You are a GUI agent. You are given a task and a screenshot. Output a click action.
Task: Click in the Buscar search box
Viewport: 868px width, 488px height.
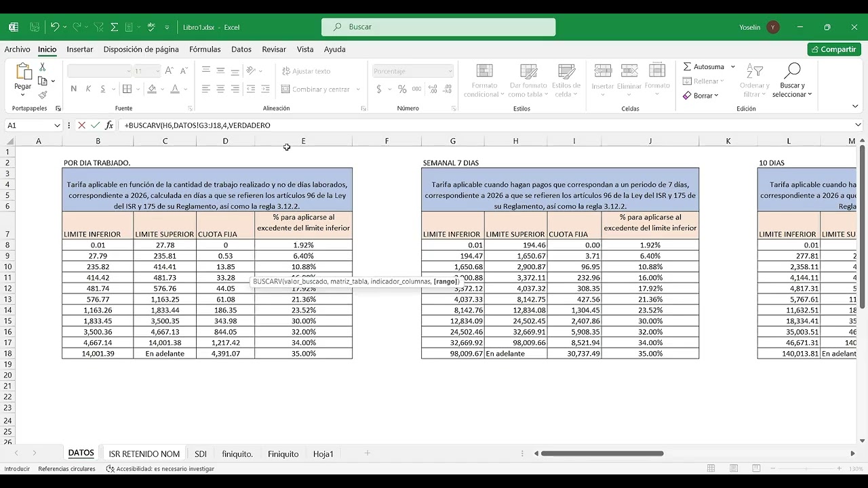pyautogui.click(x=439, y=27)
